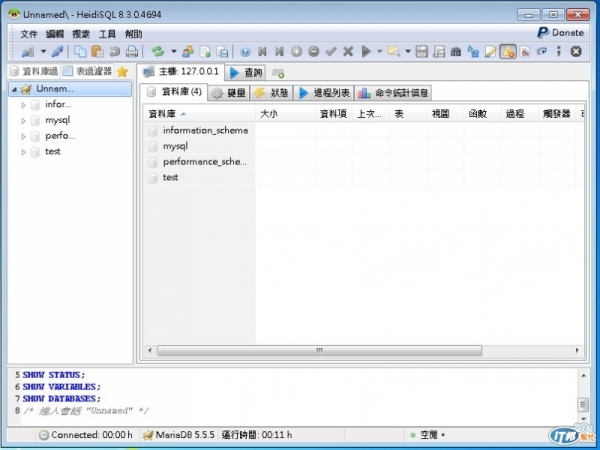
Task: Open the User manager icon
Action: (x=188, y=51)
